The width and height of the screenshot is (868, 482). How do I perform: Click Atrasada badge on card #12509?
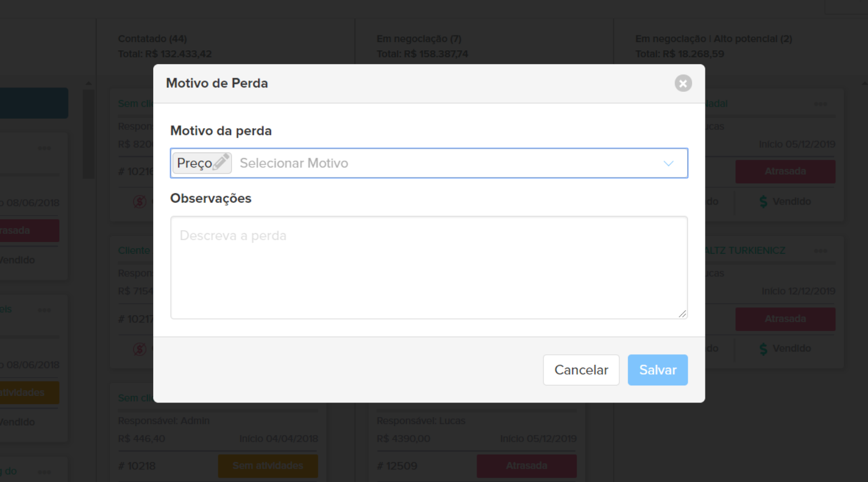(x=526, y=466)
